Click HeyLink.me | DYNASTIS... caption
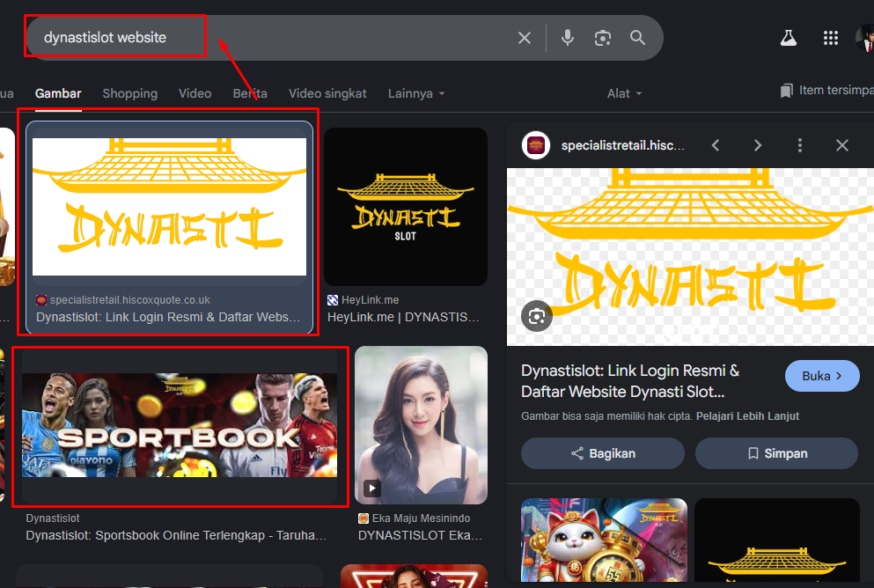Screen dimensions: 874x588 coord(403,317)
